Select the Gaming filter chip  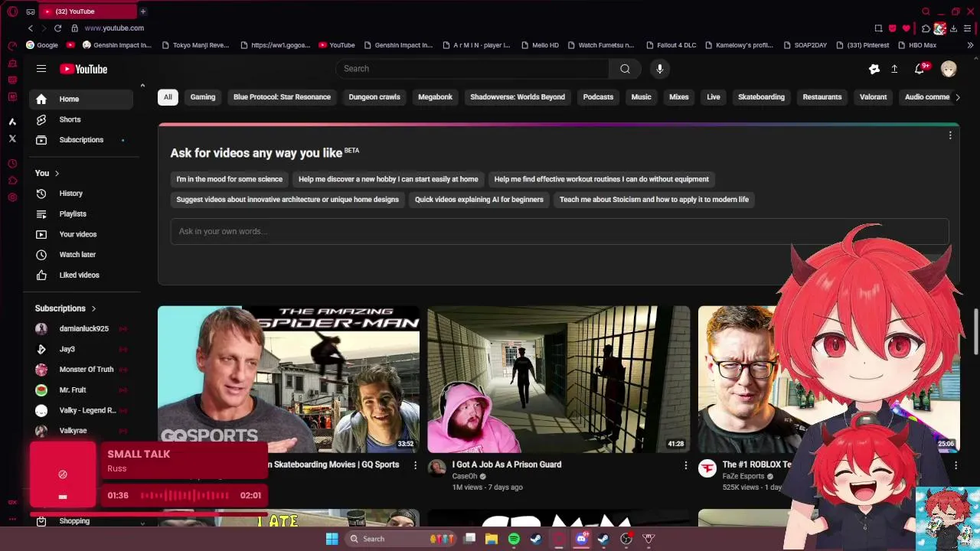point(203,97)
